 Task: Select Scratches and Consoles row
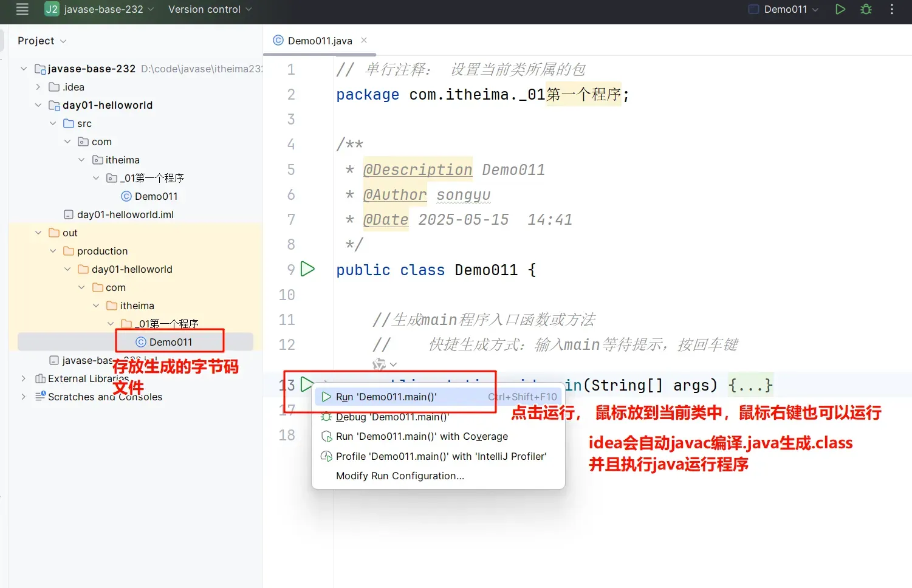[x=135, y=397]
